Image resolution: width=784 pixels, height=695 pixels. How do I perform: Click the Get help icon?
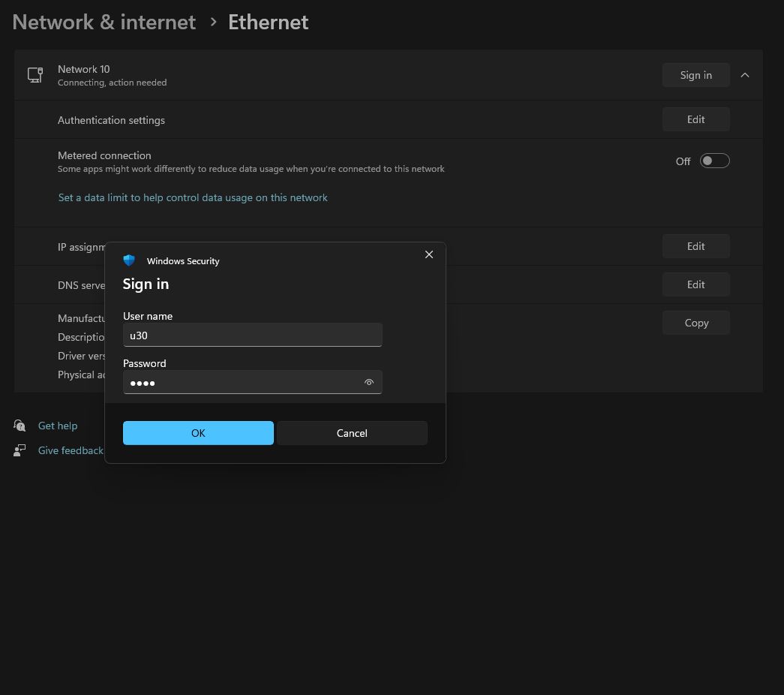[20, 426]
